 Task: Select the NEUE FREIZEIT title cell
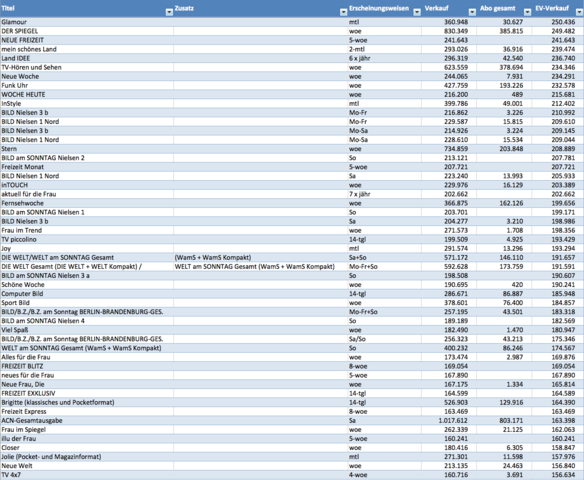click(x=87, y=40)
